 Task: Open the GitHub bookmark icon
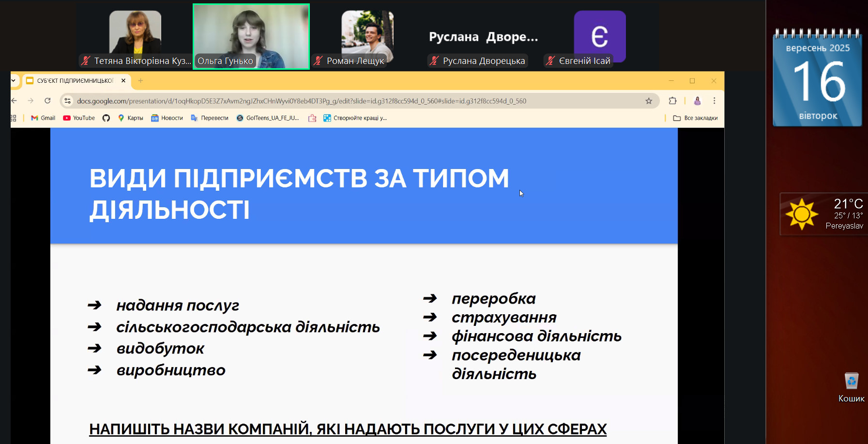(106, 118)
